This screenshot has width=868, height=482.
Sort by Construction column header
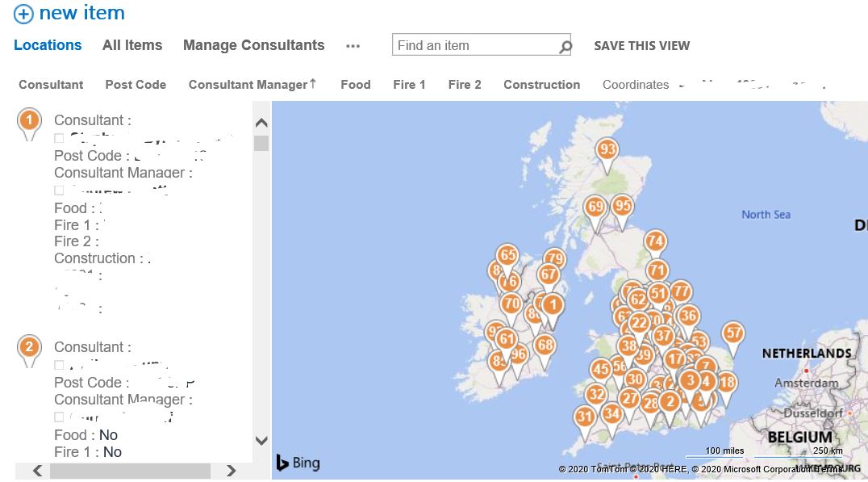click(541, 85)
